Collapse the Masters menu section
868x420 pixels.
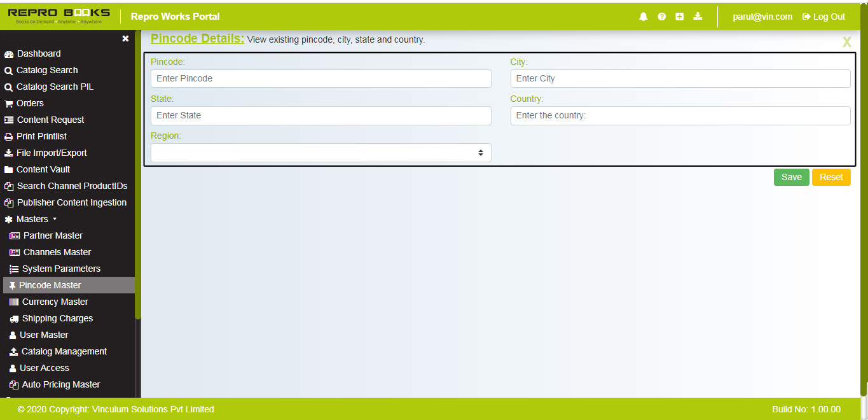32,219
